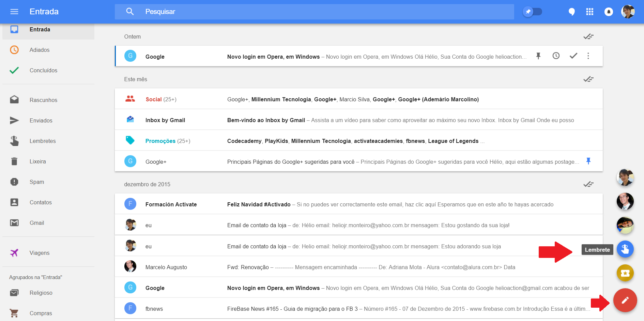Open Enviados sent folder
Screen dimensions: 644x321
point(48,120)
